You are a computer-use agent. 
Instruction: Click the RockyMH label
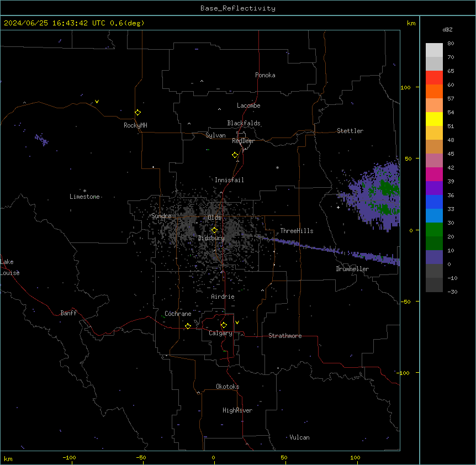pos(135,125)
